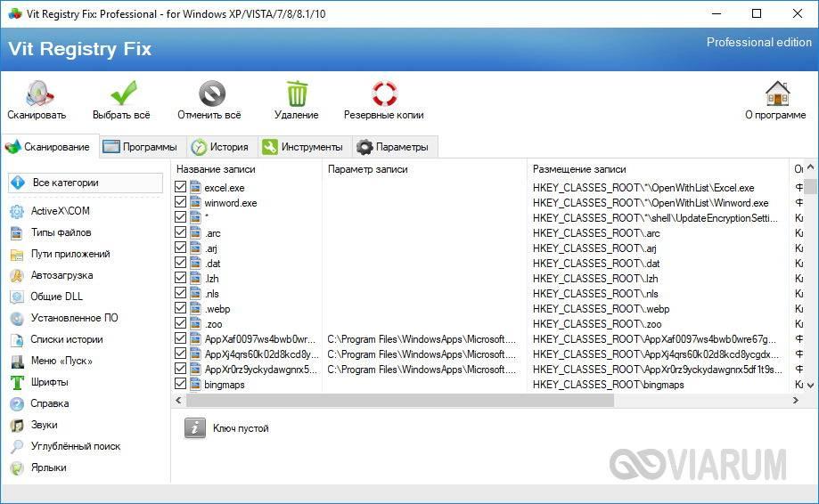The width and height of the screenshot is (819, 504).
Task: Uncheck the bingmaps entry checkbox
Action: point(181,384)
